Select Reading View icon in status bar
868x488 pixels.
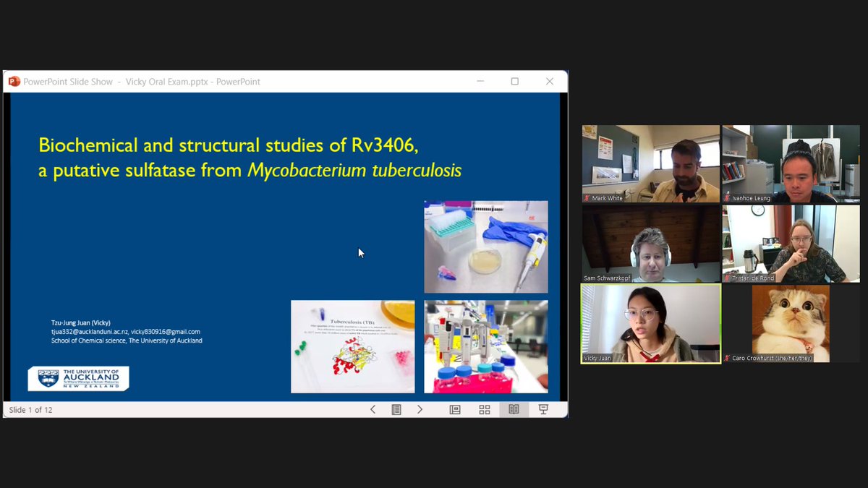point(514,409)
